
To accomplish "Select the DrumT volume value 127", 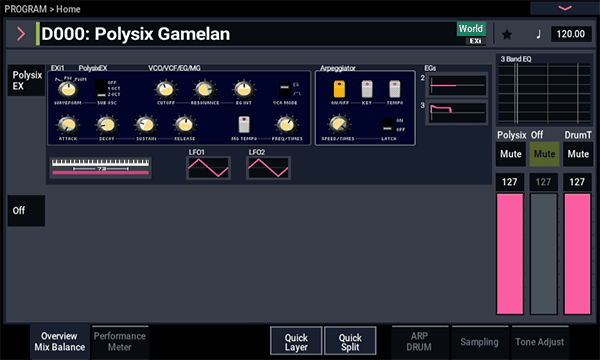I will point(577,182).
